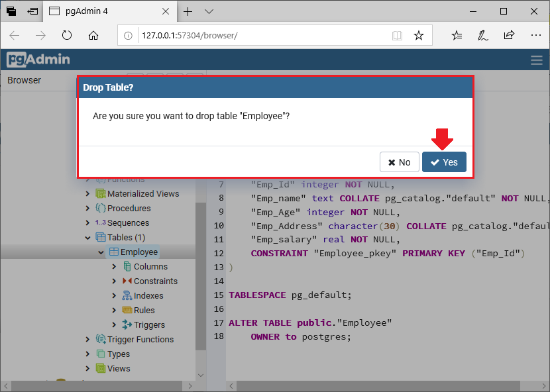Open the pgAdmin hamburger menu
Image resolution: width=550 pixels, height=392 pixels.
(536, 59)
